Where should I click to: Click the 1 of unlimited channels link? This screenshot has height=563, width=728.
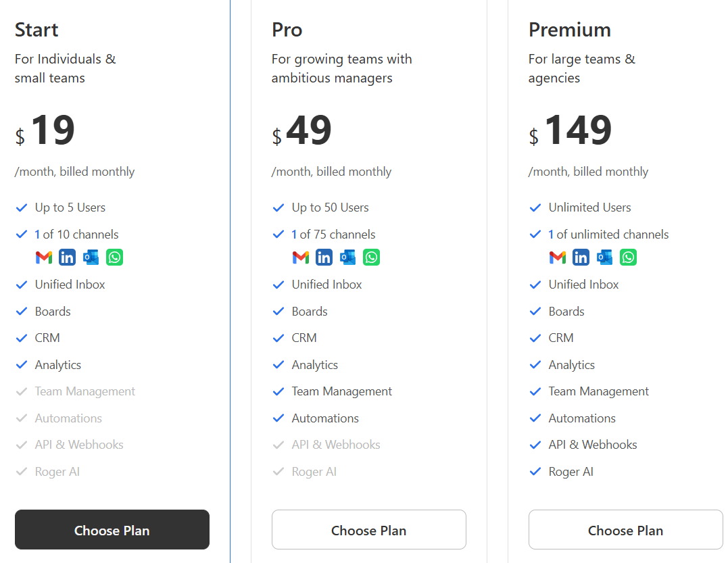(609, 234)
